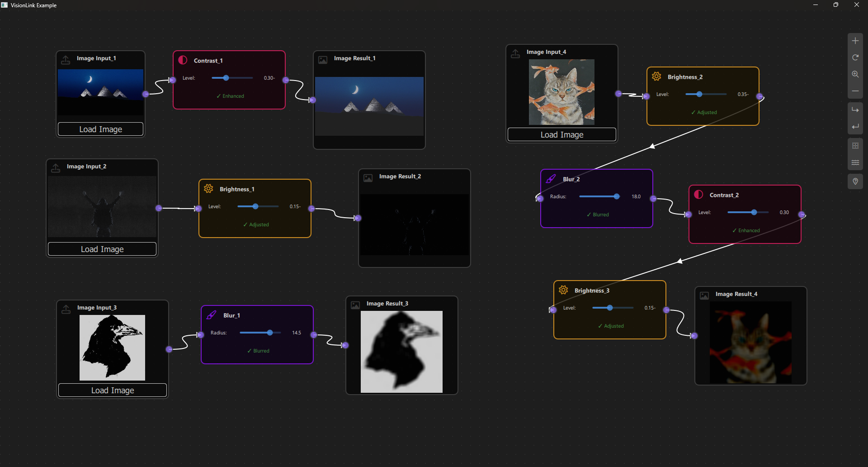Screen dimensions: 868x467
Task: Select the zoom-in magnifier icon in sidebar
Action: (856, 74)
